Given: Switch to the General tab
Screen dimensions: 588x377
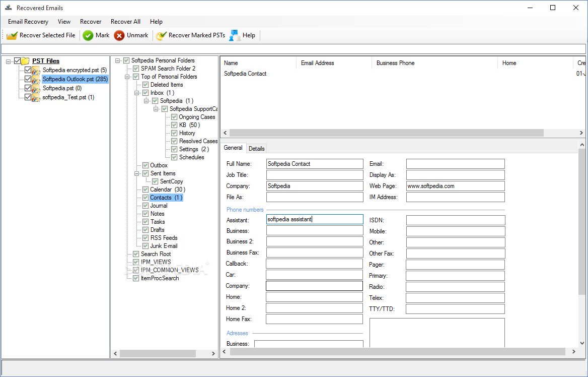Looking at the screenshot, I should tap(233, 148).
